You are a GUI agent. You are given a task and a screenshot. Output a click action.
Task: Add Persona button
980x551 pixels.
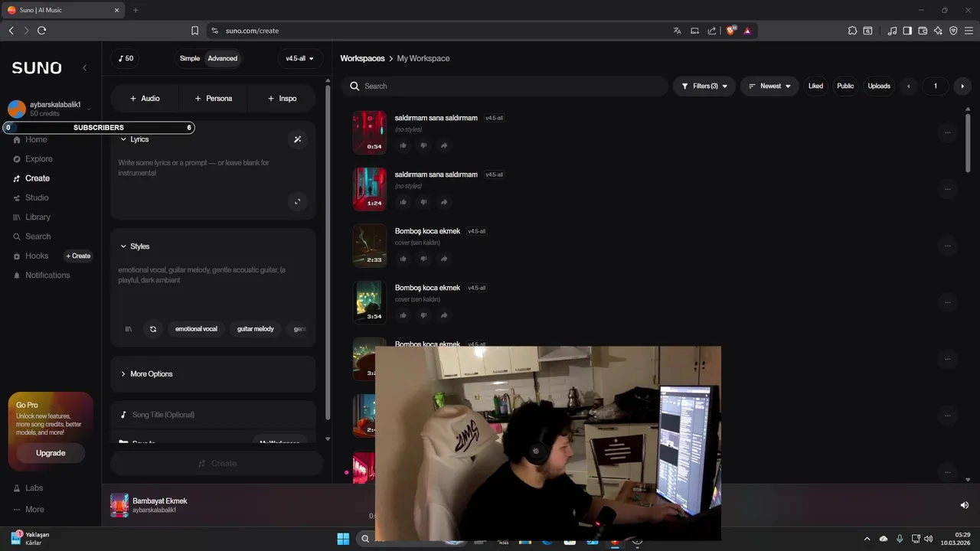(214, 98)
